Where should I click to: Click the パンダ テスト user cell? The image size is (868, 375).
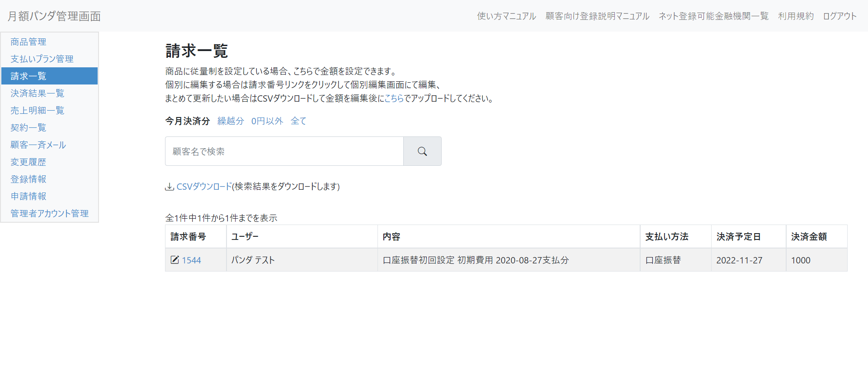302,260
